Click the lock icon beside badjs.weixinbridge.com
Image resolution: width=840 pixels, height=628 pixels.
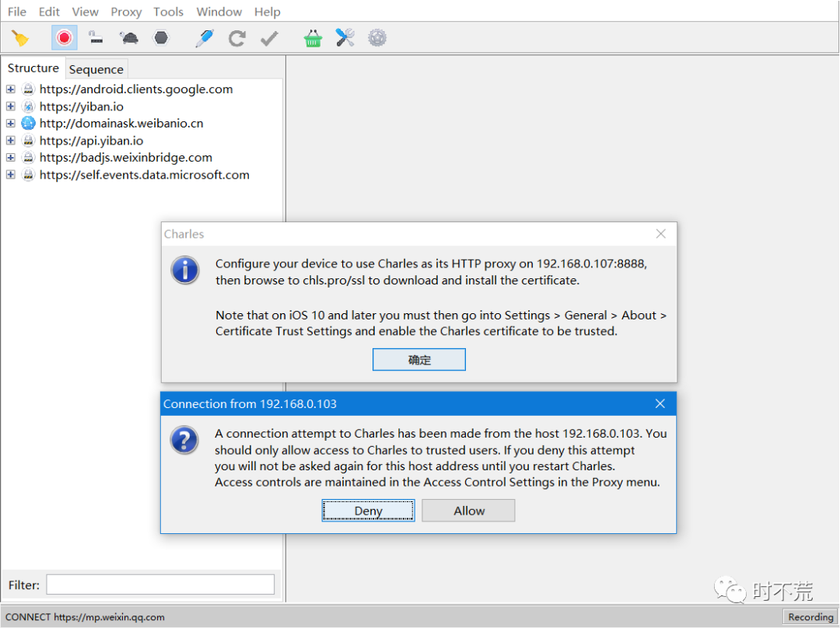[x=29, y=158]
